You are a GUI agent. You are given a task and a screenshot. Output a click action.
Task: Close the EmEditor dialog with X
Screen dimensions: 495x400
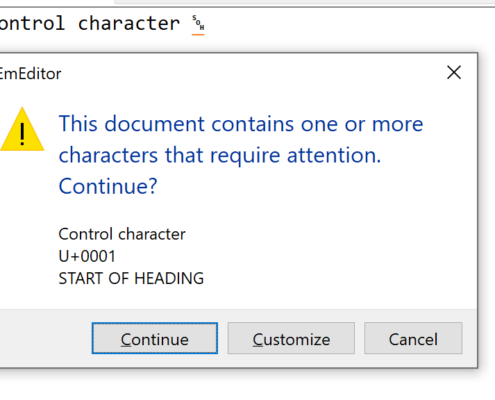point(454,72)
